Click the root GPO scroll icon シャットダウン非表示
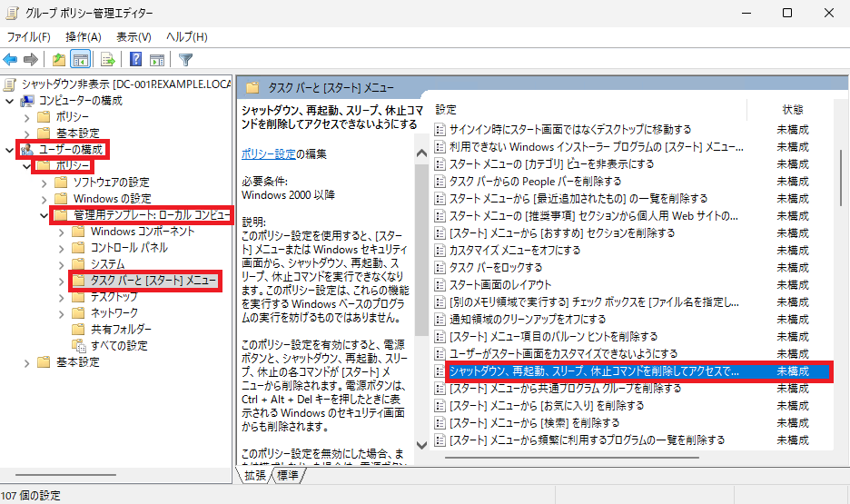The image size is (850, 504). 10,84
